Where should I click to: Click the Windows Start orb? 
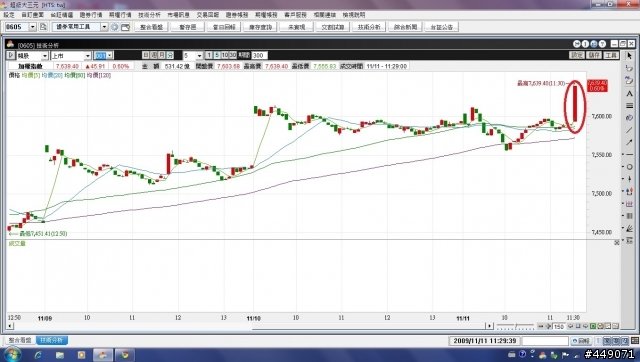point(12,354)
